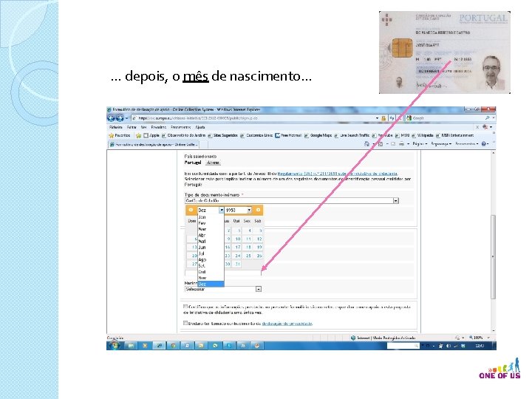532x399 pixels.
Task: Choose highlighted Dez in month list
Action: pyautogui.click(x=211, y=284)
